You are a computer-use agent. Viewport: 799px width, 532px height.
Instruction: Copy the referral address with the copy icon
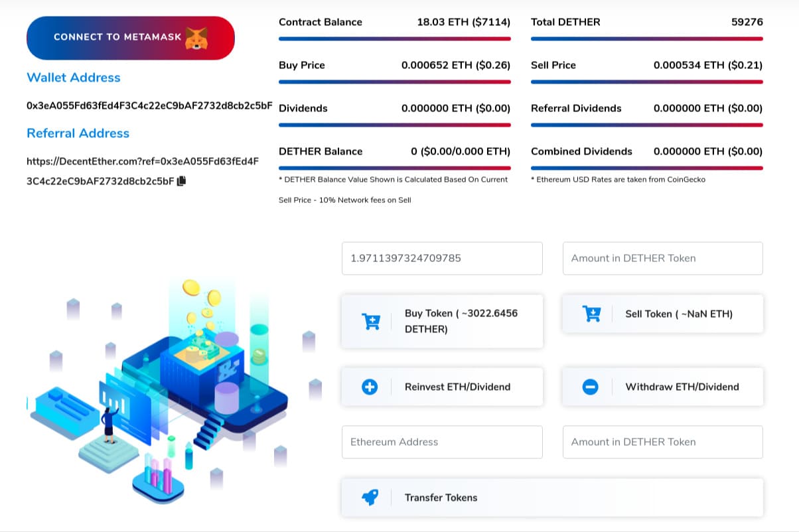click(181, 180)
